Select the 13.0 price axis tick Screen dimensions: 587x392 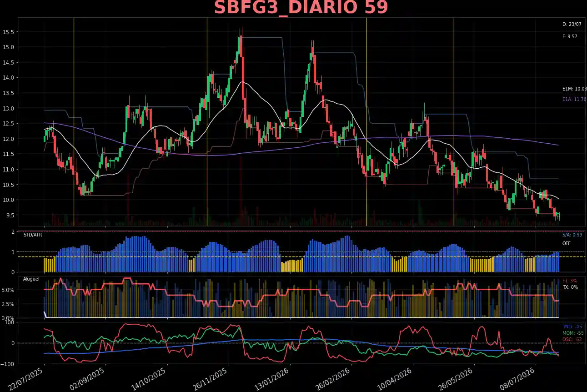[8, 108]
